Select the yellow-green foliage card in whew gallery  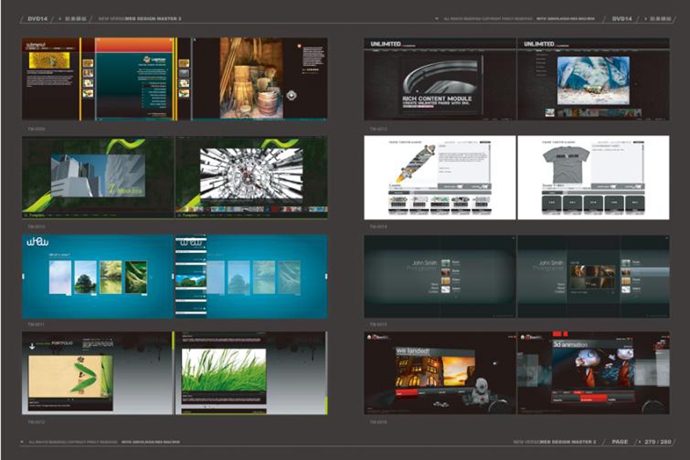[x=110, y=277]
